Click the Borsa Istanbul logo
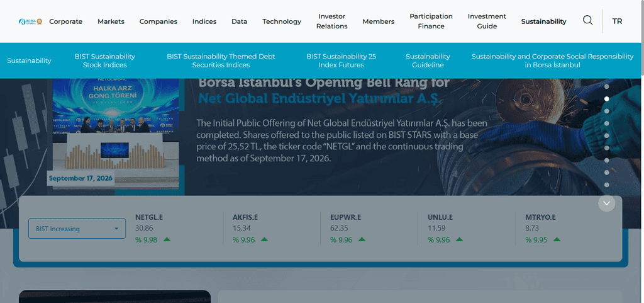This screenshot has height=303, width=644. pyautogui.click(x=30, y=21)
